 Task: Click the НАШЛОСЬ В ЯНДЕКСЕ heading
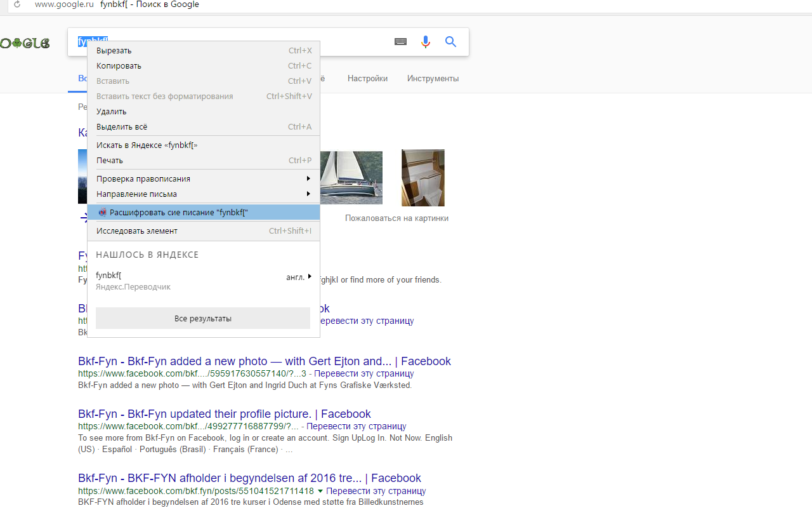click(147, 255)
